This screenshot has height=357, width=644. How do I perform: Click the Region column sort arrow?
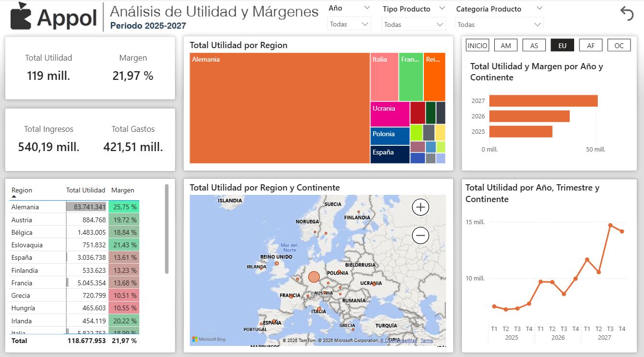14,197
